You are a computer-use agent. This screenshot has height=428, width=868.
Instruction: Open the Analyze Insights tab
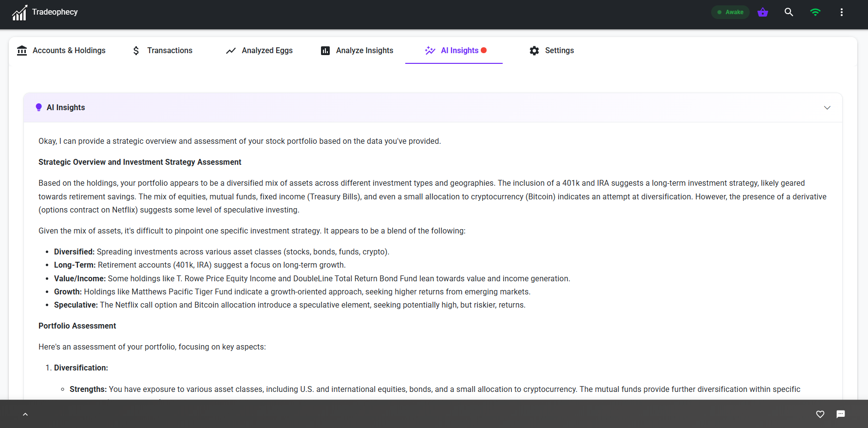point(364,50)
